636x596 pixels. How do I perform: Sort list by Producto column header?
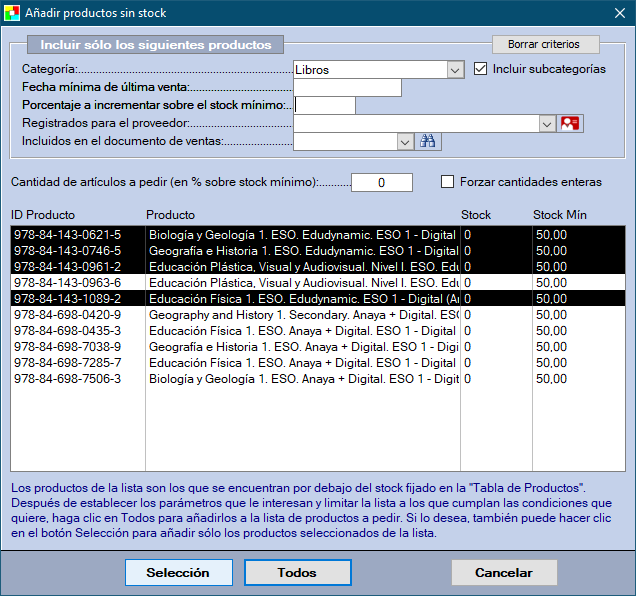pyautogui.click(x=170, y=215)
